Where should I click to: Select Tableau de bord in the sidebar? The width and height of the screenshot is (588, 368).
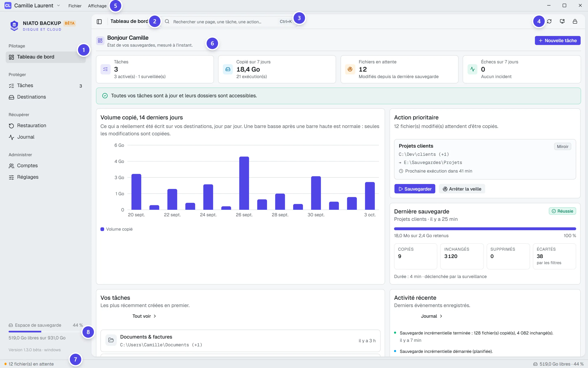[46, 57]
